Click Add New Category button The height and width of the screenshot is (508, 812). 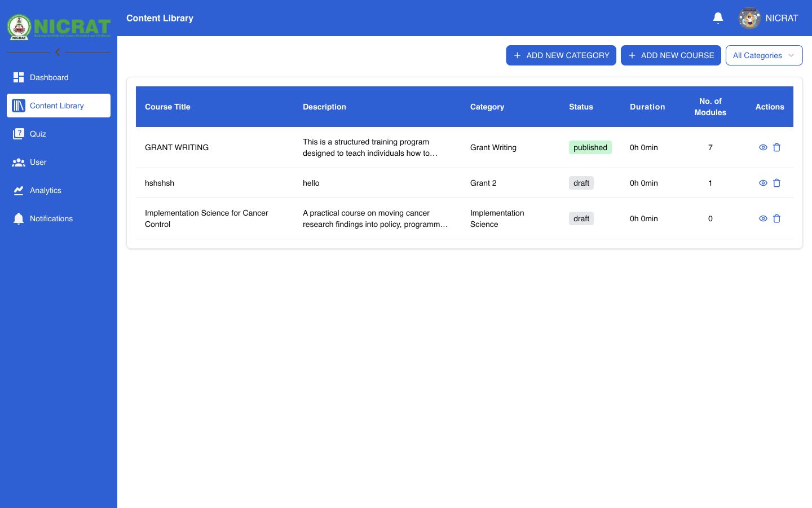click(561, 55)
